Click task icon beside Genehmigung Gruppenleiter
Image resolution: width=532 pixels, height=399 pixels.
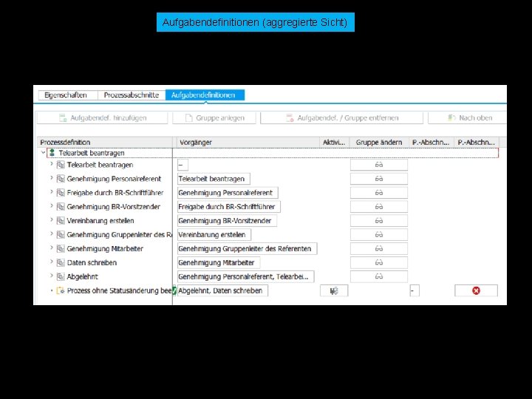tap(61, 234)
